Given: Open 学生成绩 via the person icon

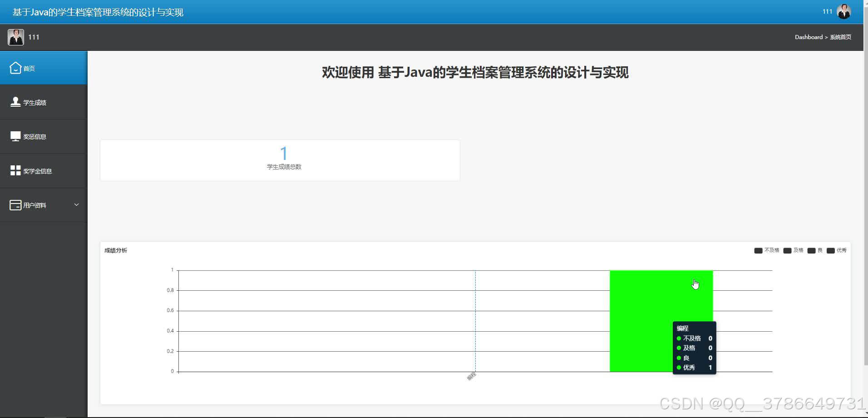Looking at the screenshot, I should 15,101.
